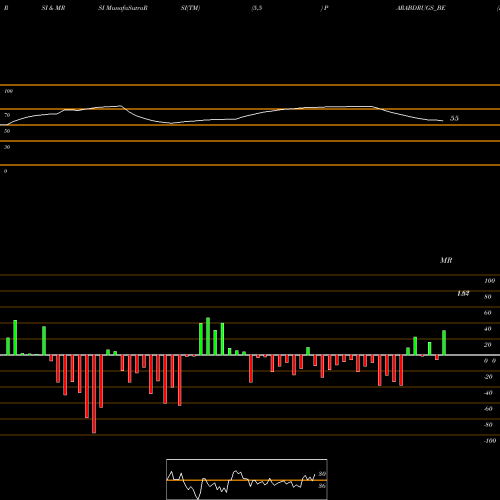
Task: Click the '30' level label on RSI axis
Action: click(7, 147)
